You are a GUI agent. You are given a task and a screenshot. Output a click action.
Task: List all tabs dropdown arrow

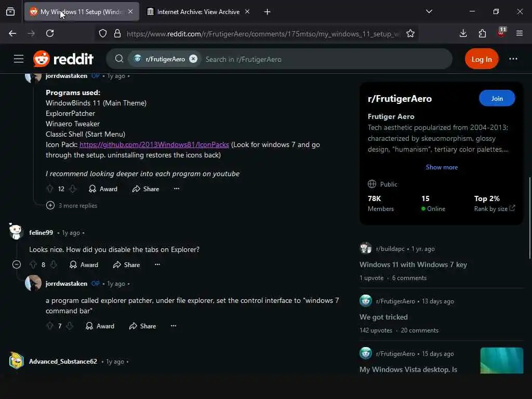[x=429, y=11]
